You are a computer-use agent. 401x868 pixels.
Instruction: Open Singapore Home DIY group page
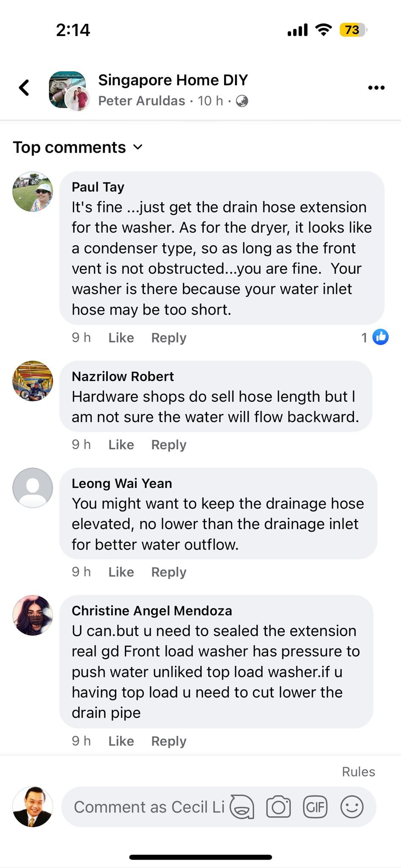(x=173, y=80)
